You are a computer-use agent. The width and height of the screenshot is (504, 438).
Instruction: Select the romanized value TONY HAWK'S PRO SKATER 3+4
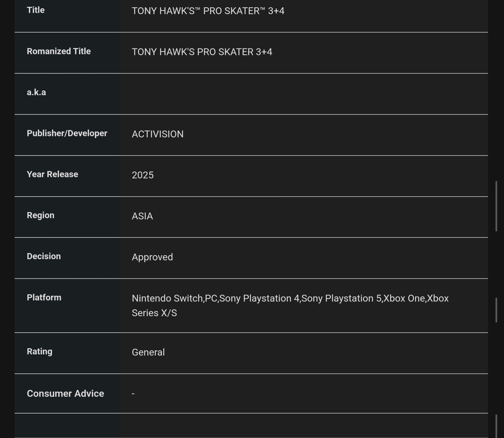202,52
